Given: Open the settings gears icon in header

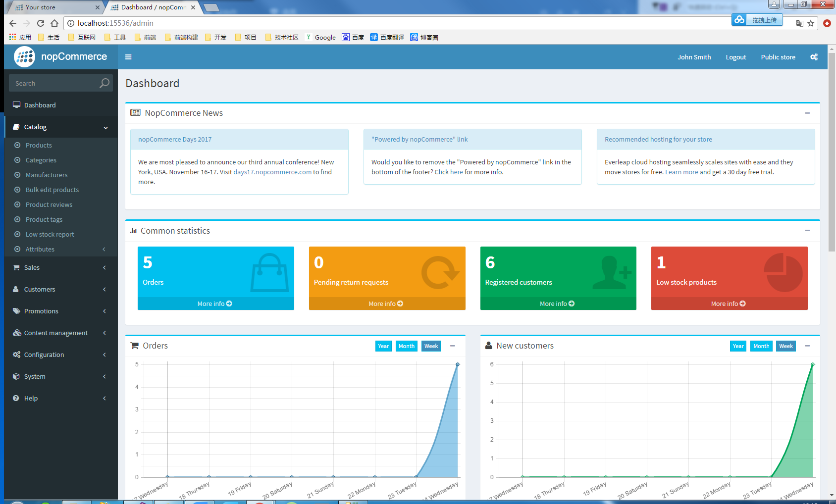Looking at the screenshot, I should [x=814, y=57].
